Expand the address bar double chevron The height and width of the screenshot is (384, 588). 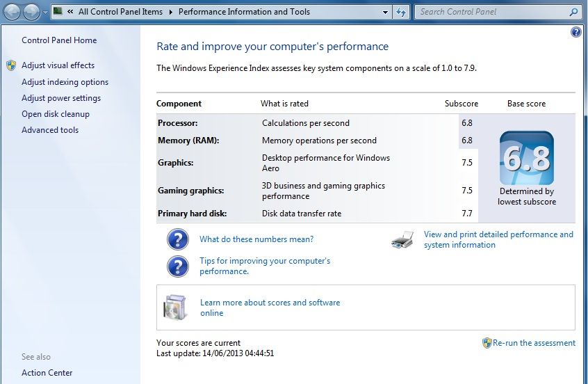[70, 12]
